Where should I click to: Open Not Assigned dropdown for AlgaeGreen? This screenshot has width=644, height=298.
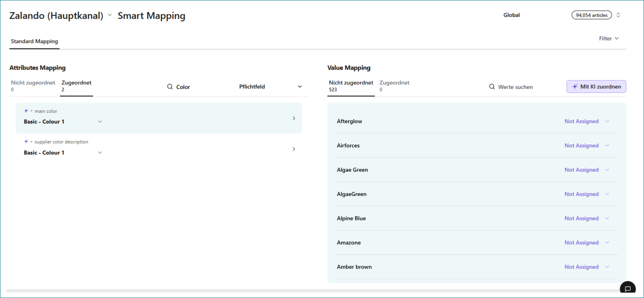tap(587, 194)
